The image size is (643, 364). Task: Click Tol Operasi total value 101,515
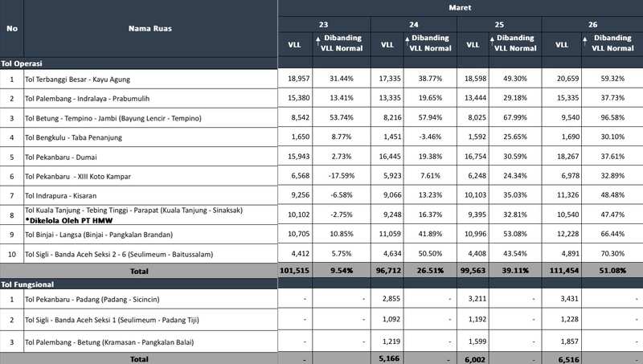(x=294, y=272)
